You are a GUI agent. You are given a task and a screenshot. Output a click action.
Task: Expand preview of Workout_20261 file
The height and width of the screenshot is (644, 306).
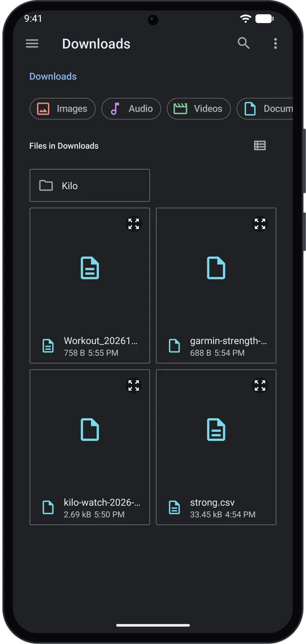pyautogui.click(x=134, y=224)
